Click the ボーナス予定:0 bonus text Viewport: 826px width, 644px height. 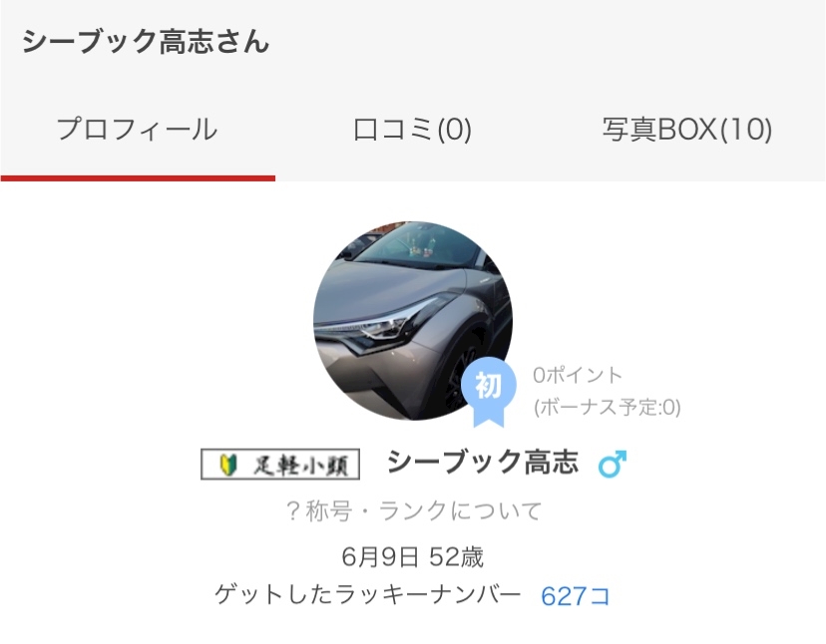(x=608, y=407)
